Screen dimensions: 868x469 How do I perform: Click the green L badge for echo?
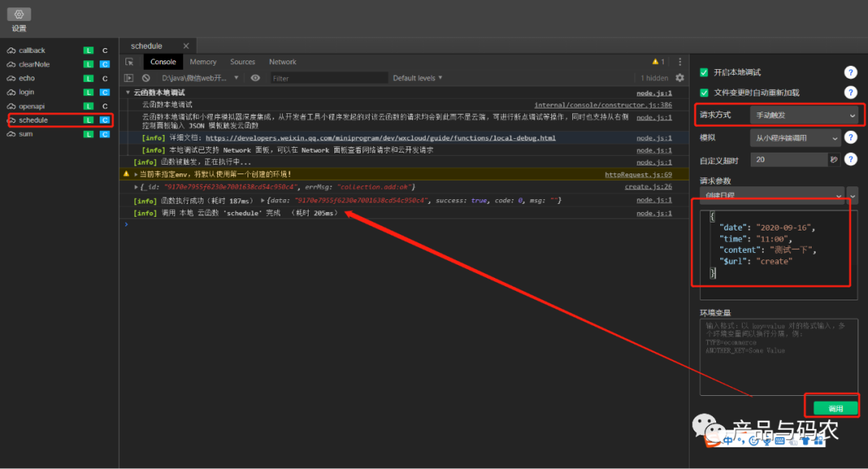pyautogui.click(x=88, y=78)
